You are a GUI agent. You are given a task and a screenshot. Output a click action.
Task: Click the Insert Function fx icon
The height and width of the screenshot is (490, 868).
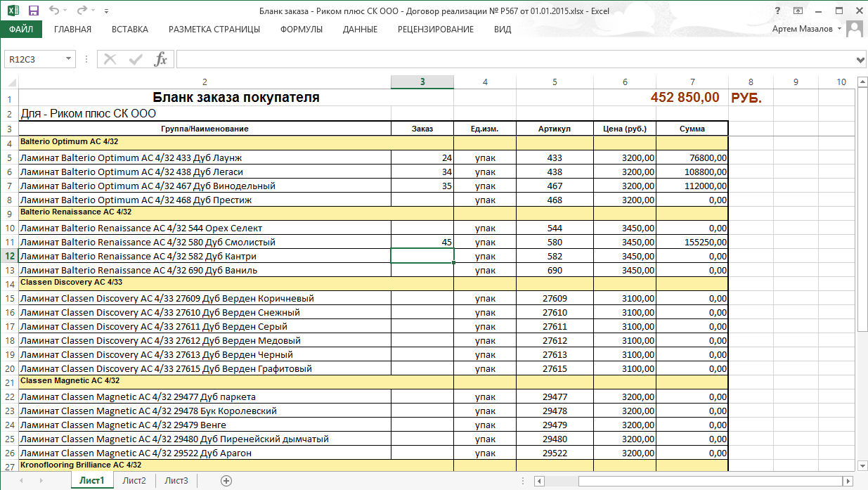point(160,59)
